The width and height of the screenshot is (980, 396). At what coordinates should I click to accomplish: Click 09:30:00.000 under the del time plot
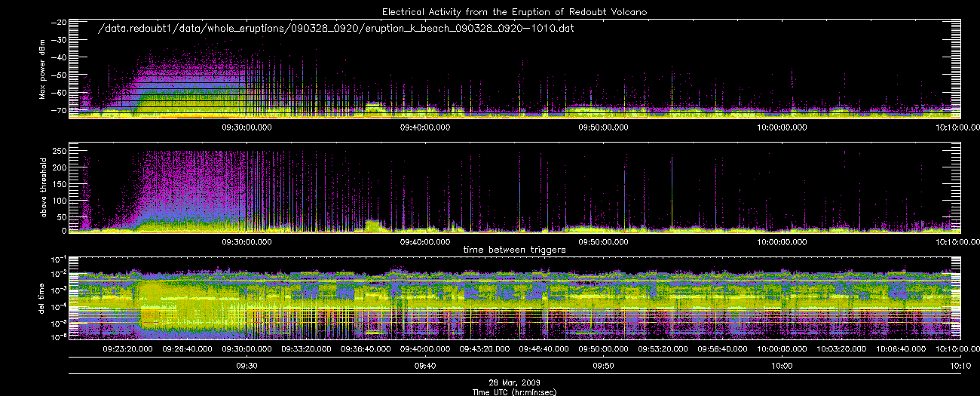[247, 349]
